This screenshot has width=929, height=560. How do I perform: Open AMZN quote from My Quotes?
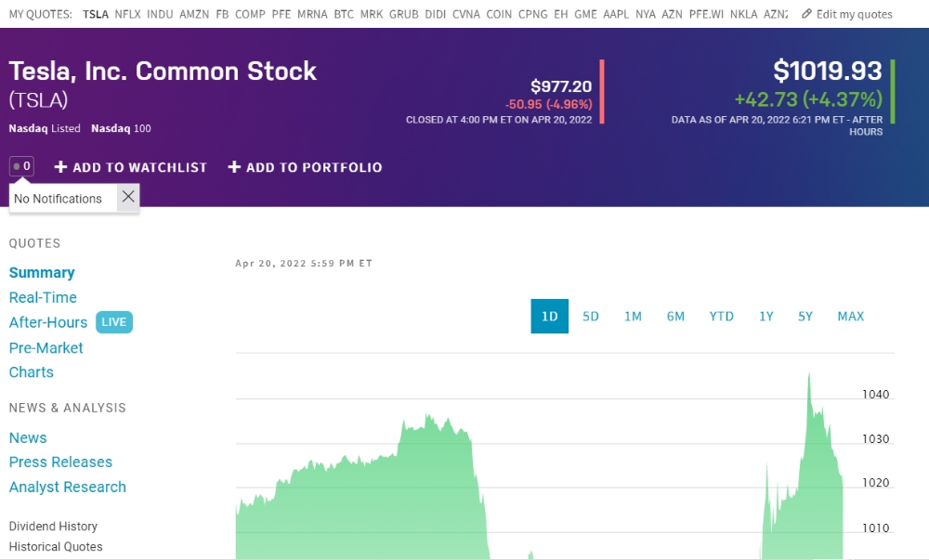pyautogui.click(x=194, y=14)
